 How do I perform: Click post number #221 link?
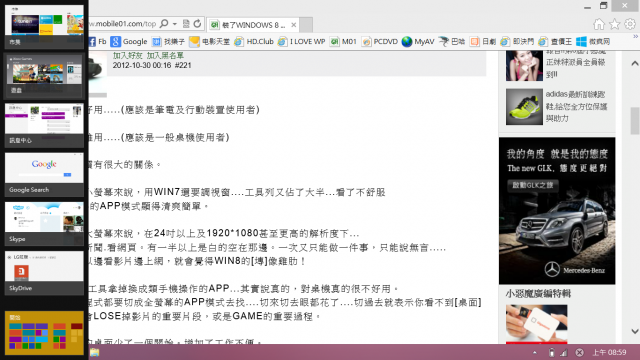tap(183, 65)
